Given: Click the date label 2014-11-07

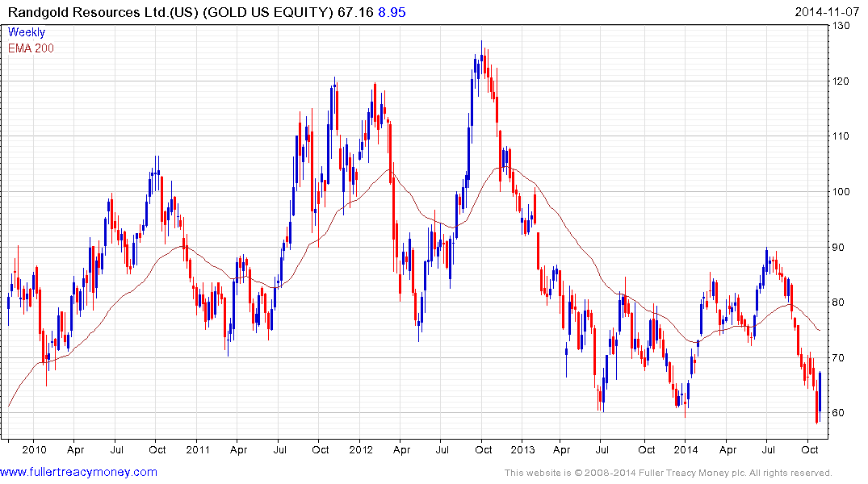Looking at the screenshot, I should [x=827, y=11].
